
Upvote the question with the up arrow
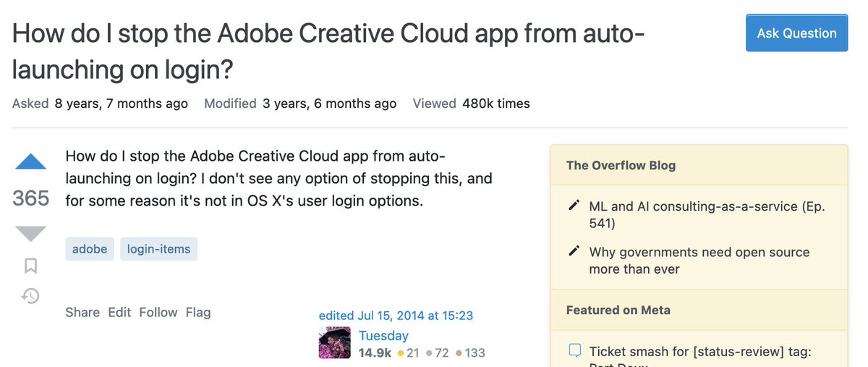(30, 161)
